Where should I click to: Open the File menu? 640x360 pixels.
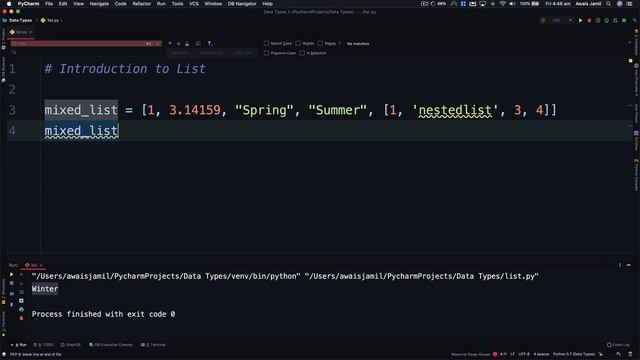point(49,4)
